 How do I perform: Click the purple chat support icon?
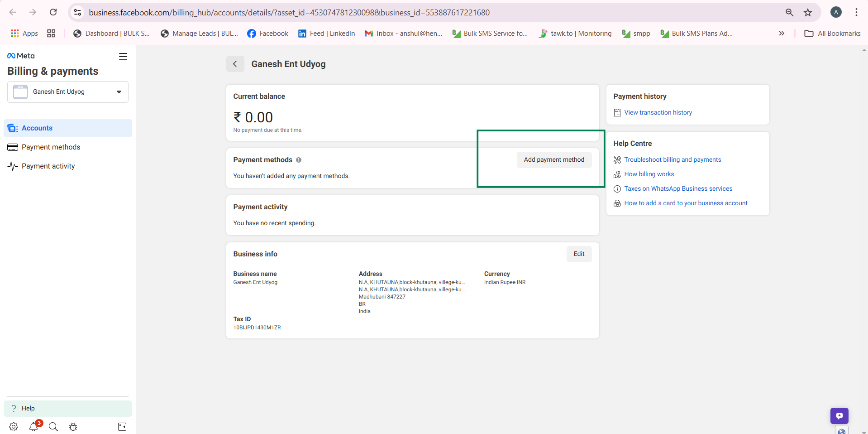839,416
